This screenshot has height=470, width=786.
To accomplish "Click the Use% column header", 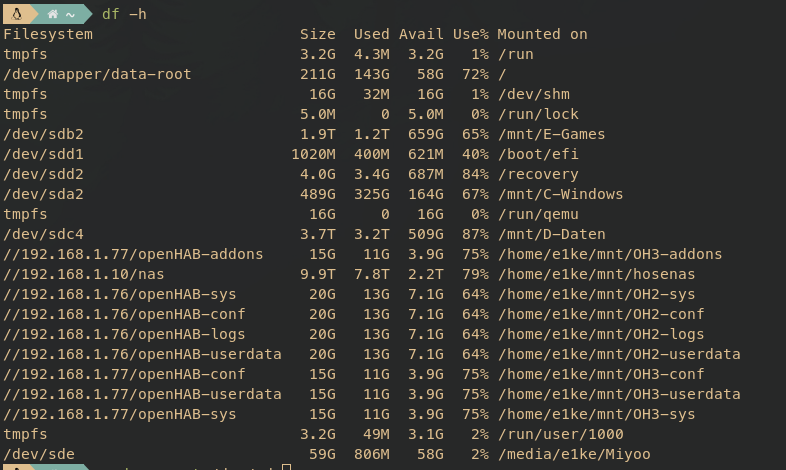I will pos(470,34).
